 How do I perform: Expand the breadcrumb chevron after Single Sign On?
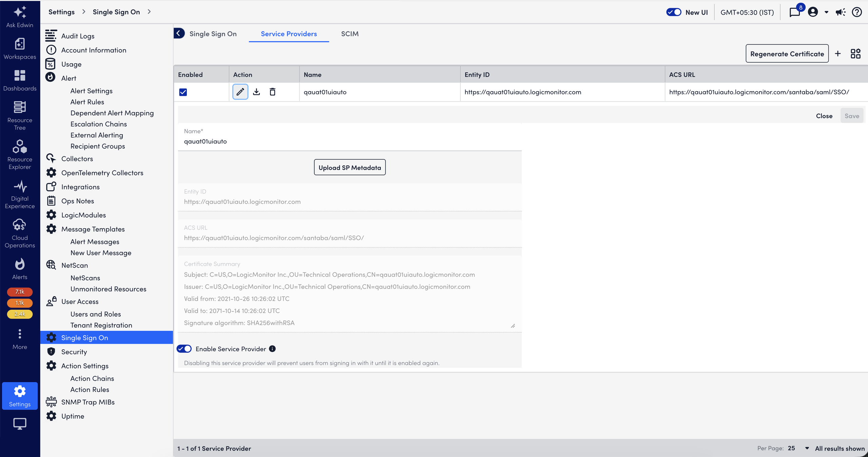[x=149, y=12]
